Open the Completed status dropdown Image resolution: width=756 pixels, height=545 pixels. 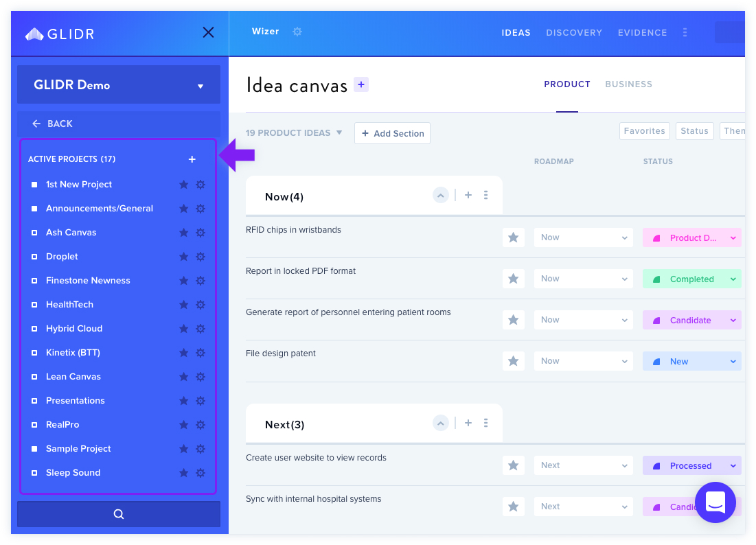(692, 279)
